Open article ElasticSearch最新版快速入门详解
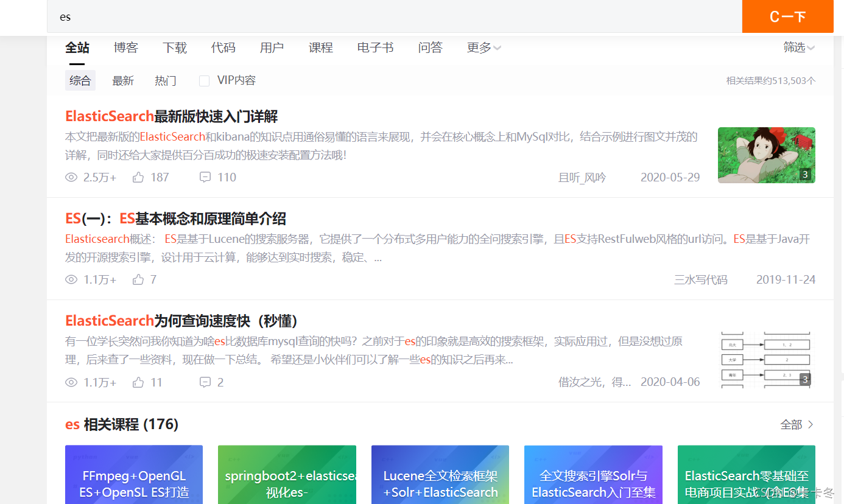 click(x=172, y=116)
